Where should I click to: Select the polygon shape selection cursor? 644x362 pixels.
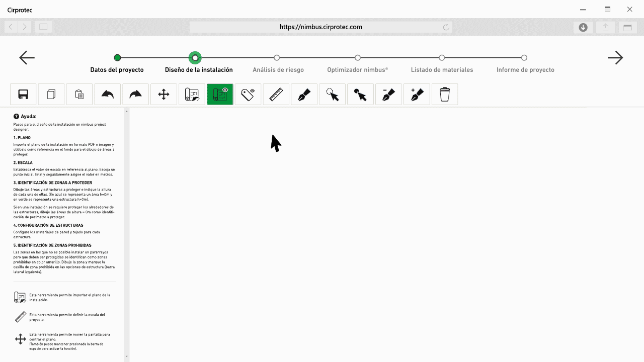333,94
